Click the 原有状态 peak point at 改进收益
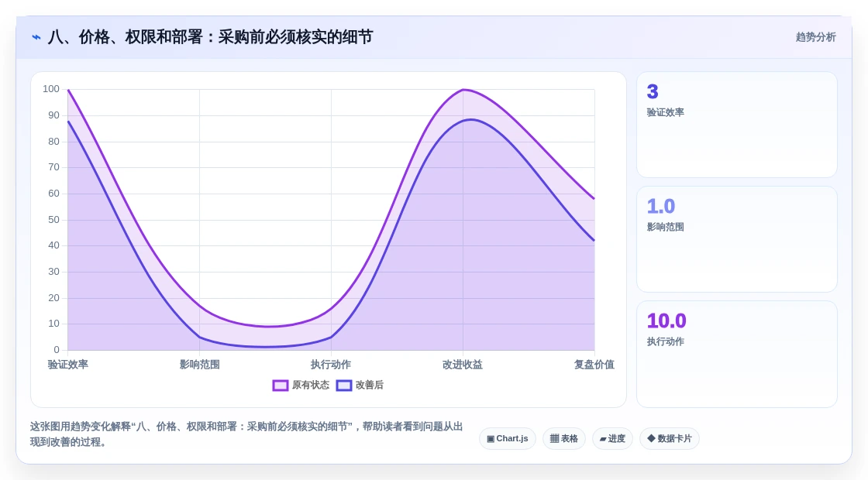The width and height of the screenshot is (868, 480). point(463,90)
